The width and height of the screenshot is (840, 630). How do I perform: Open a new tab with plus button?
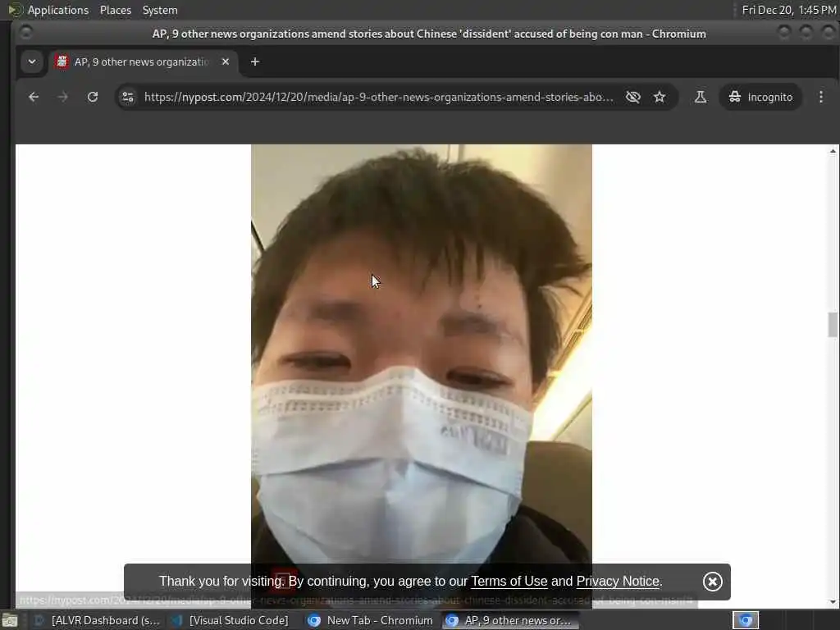(255, 62)
